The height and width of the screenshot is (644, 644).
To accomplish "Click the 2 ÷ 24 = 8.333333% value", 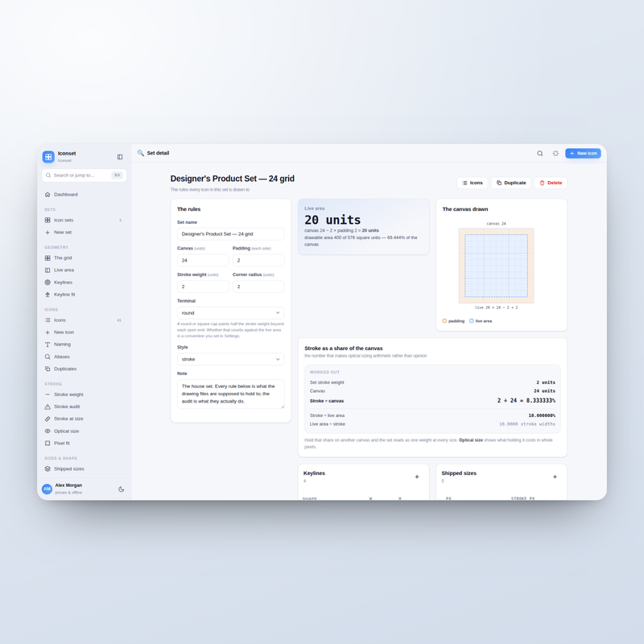I will pyautogui.click(x=526, y=400).
